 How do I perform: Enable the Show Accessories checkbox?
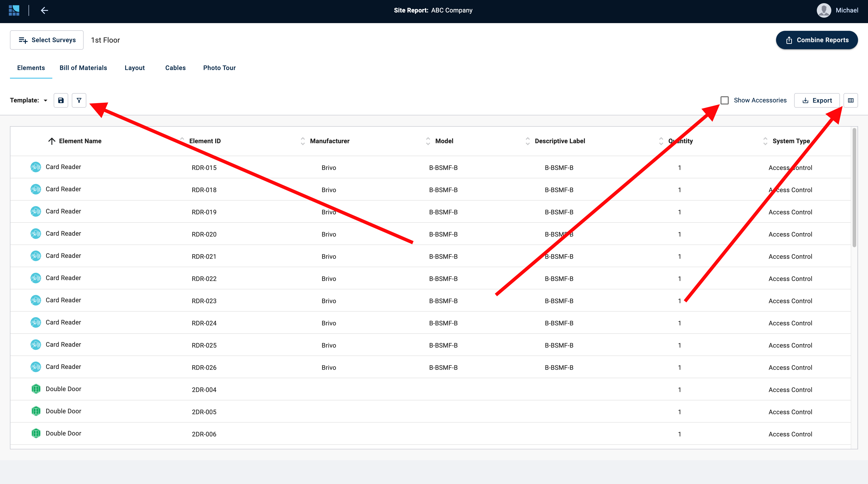724,100
